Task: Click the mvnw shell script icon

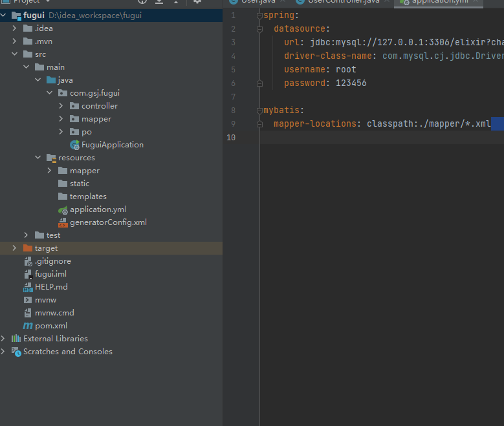Action: pos(28,300)
